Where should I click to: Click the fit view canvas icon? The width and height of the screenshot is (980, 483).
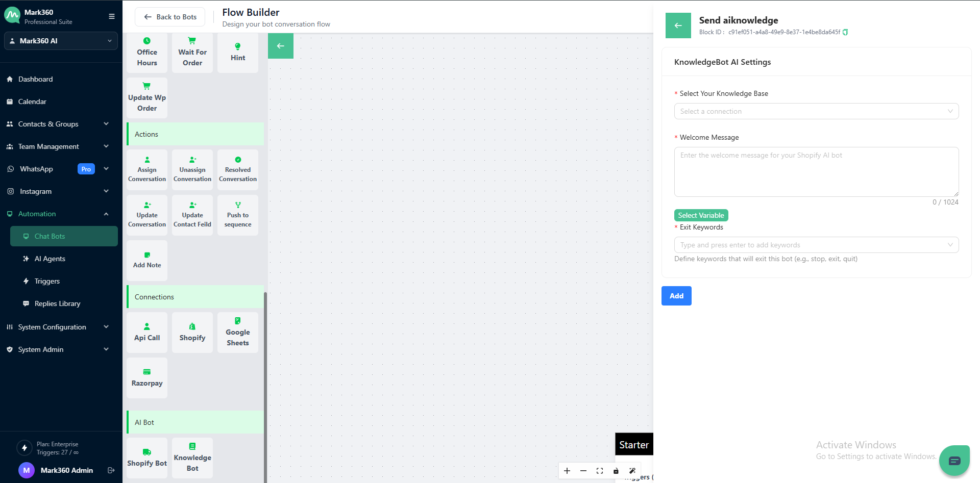click(600, 471)
